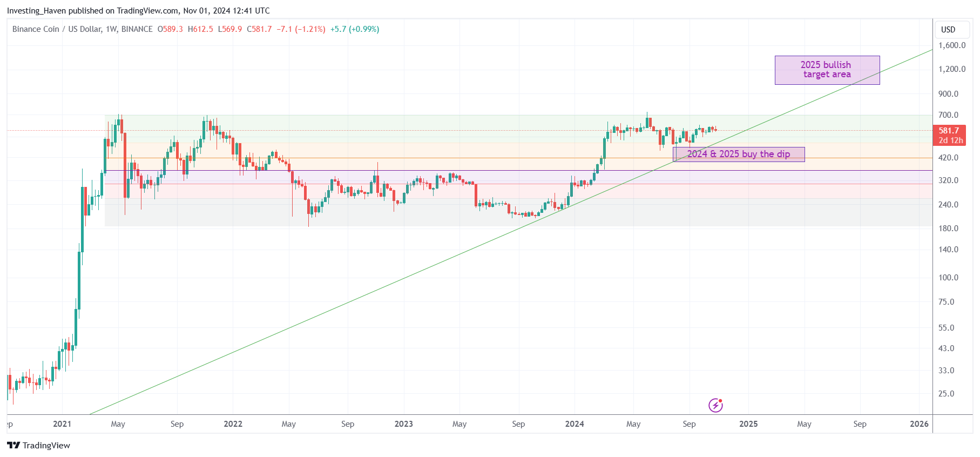Click the 43.0 price axis label
Screen dimensions: 980x457
coord(947,348)
